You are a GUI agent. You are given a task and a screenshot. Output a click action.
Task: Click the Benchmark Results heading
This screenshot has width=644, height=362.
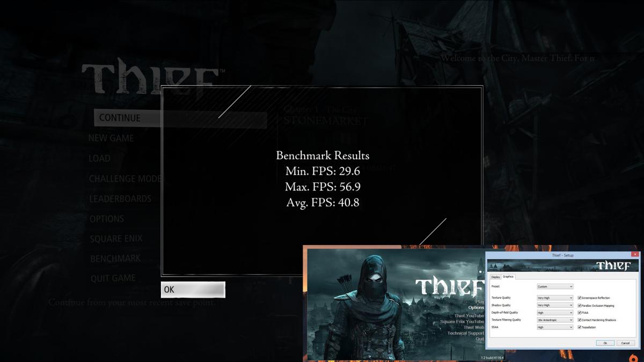coord(323,156)
